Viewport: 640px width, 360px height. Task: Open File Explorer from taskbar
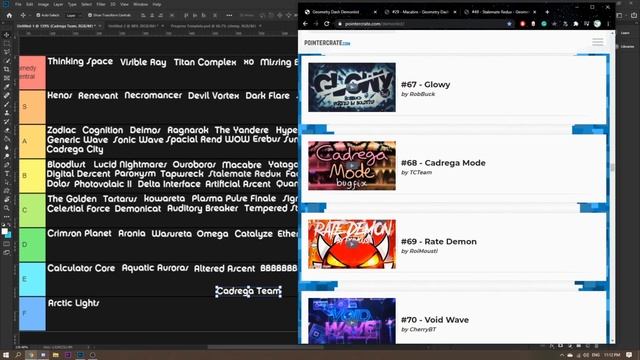point(56,355)
